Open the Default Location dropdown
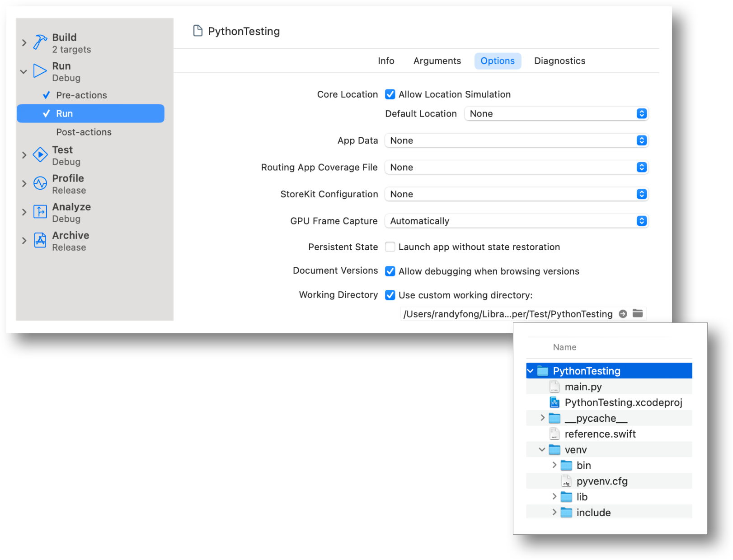This screenshot has height=560, width=733. click(556, 114)
